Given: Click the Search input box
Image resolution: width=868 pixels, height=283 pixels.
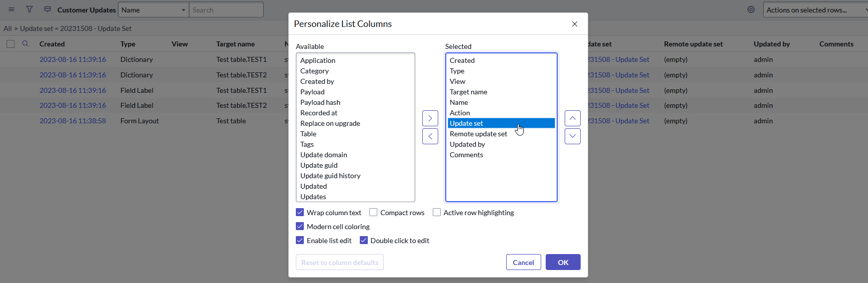Looking at the screenshot, I should 226,10.
